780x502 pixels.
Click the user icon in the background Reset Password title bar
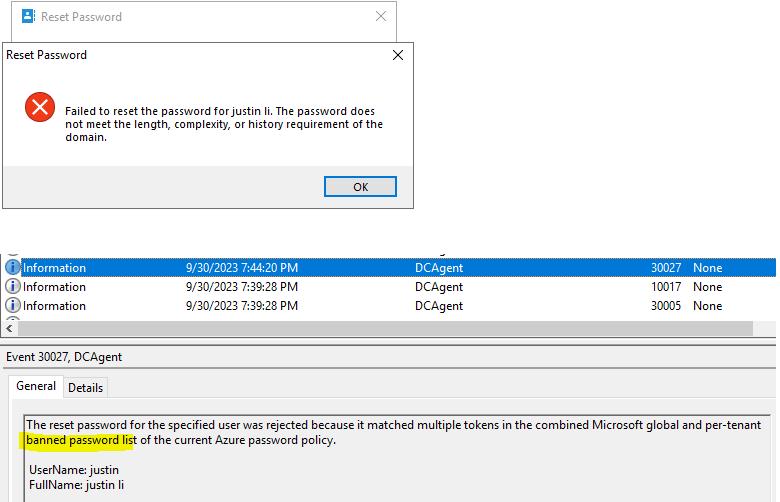[x=28, y=17]
